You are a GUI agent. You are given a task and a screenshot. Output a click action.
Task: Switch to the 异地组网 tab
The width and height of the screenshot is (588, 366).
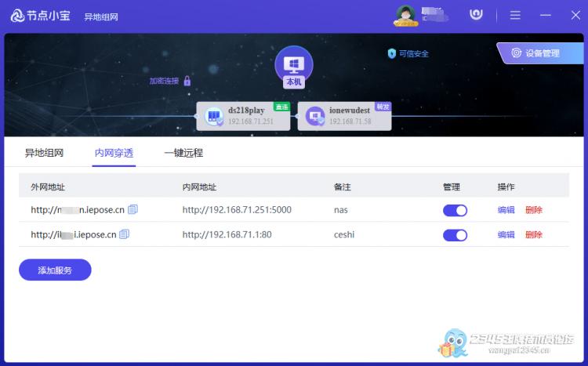(x=44, y=153)
